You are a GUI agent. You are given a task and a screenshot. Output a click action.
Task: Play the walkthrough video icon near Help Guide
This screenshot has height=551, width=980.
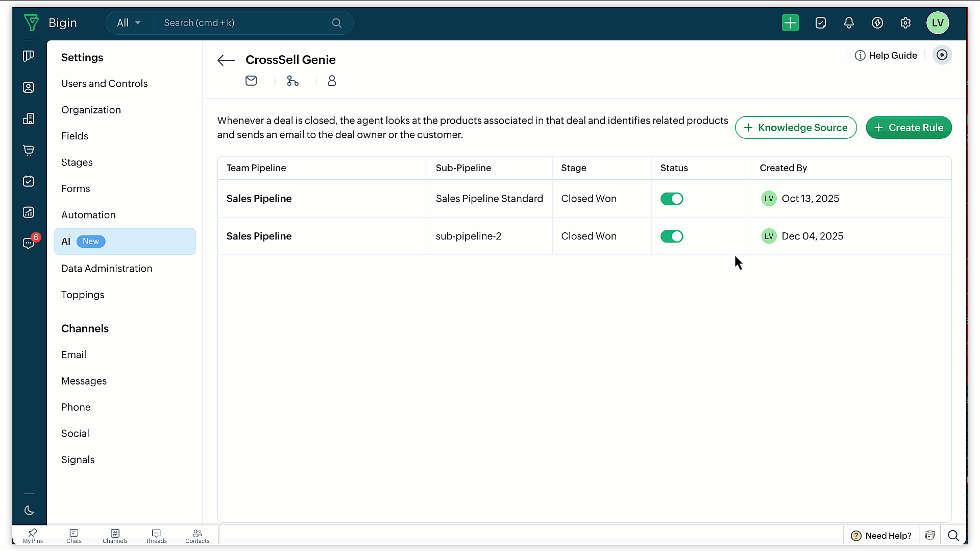tap(942, 55)
